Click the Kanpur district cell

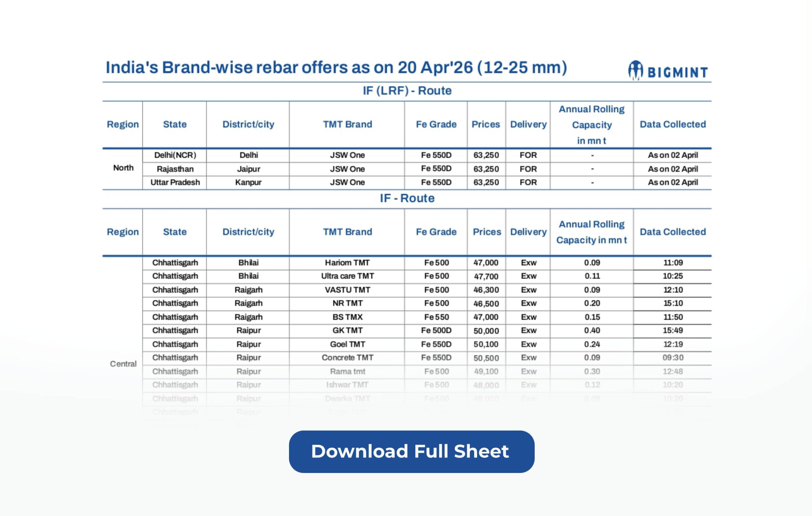(248, 182)
